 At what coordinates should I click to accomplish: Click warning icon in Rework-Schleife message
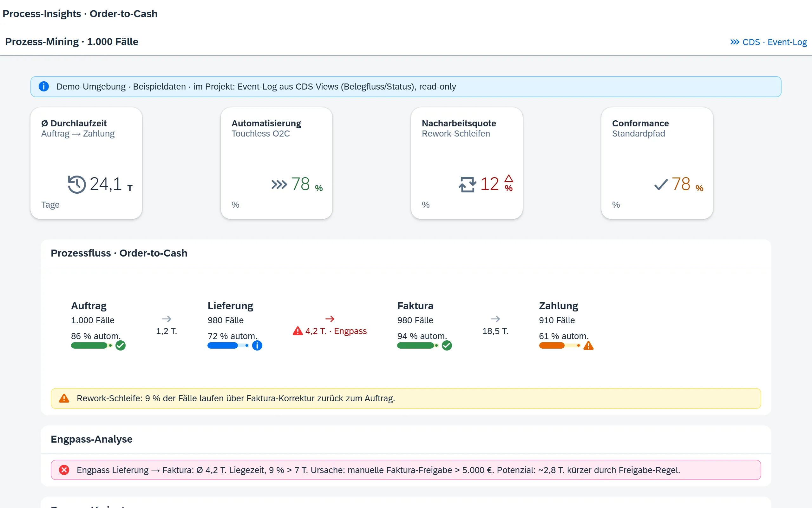tap(64, 398)
